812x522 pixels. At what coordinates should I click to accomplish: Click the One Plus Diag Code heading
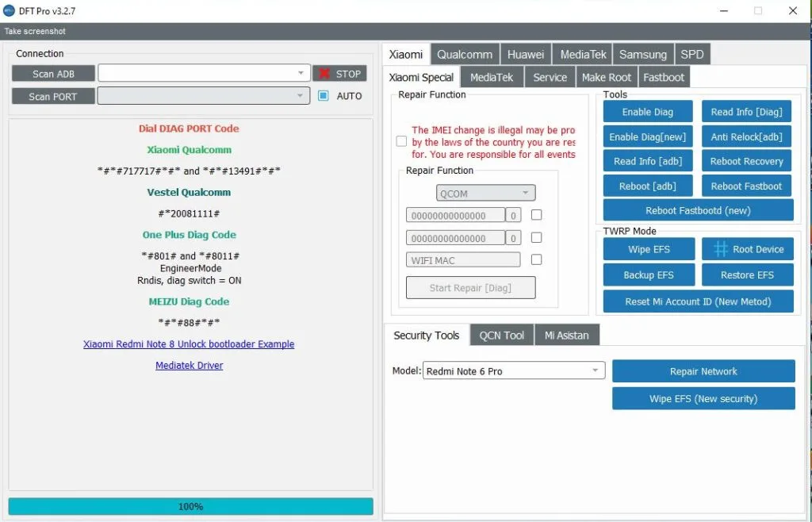[x=189, y=235]
